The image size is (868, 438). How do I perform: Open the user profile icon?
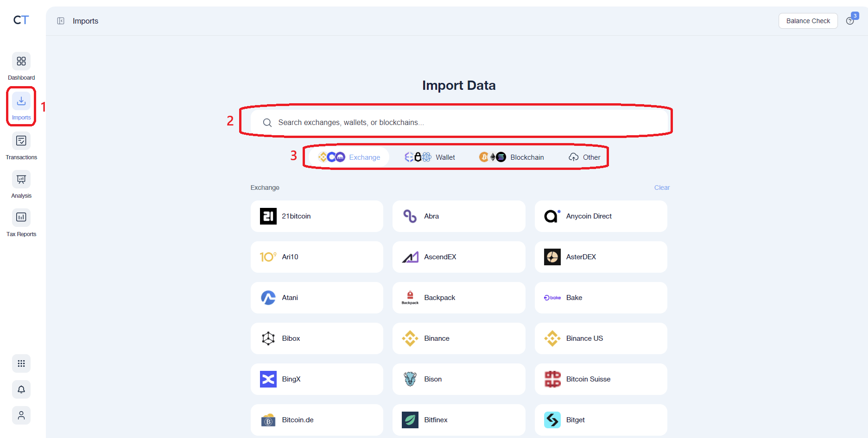[x=21, y=415]
